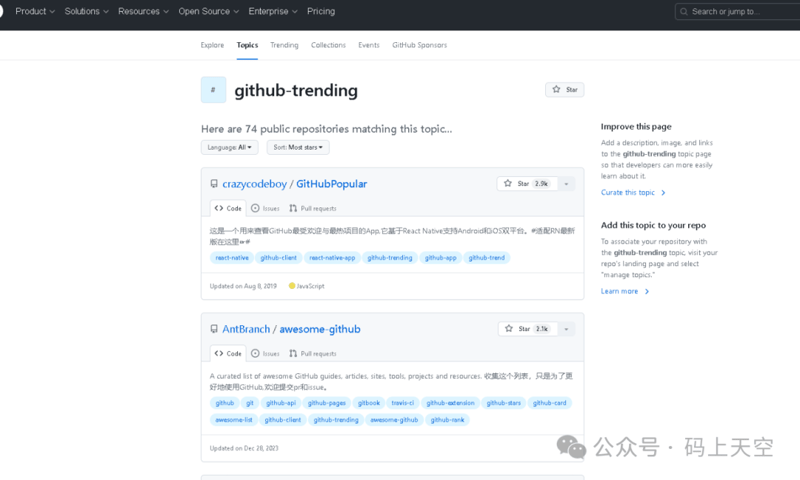
Task: Click the repository icon beside AntBranch
Action: (x=214, y=329)
